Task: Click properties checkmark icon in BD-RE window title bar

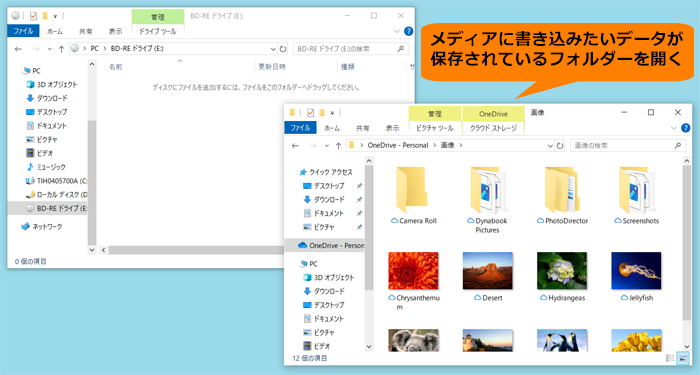Action: (x=33, y=16)
